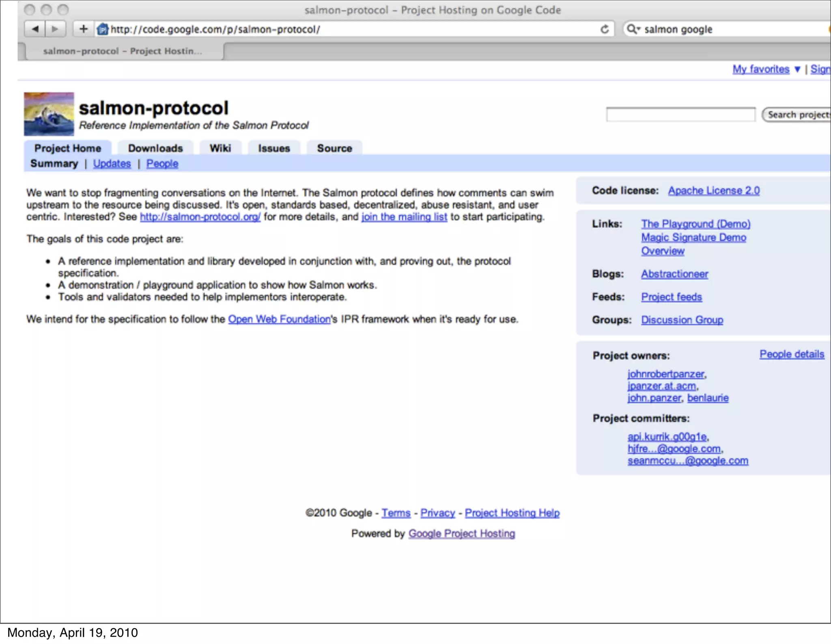This screenshot has width=831, height=644.
Task: Go to the Issues tab
Action: pos(274,148)
